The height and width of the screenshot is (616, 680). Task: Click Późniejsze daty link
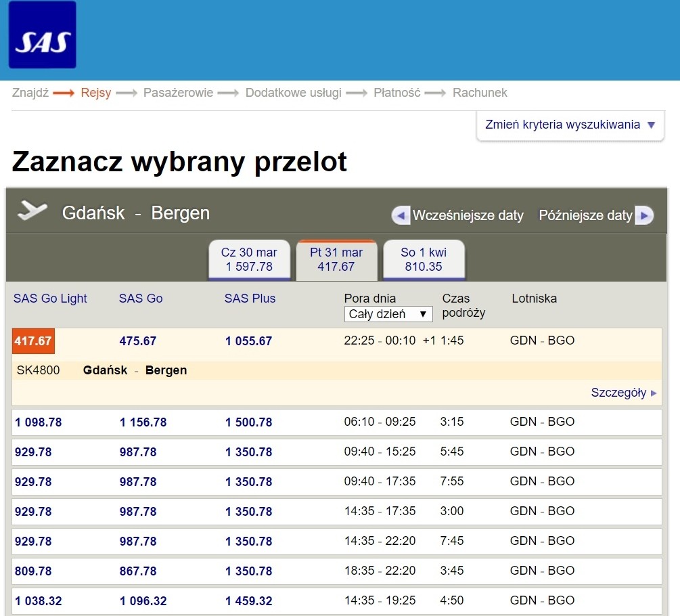(585, 215)
